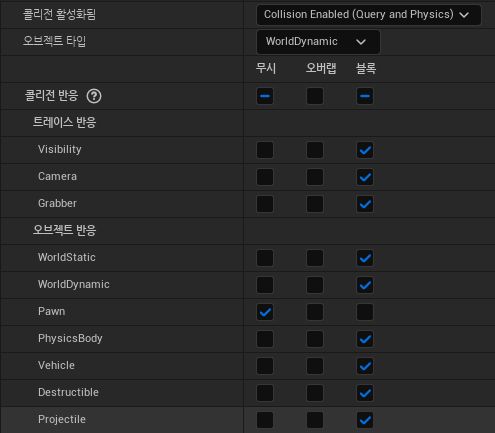Screen dimensions: 495x433
Task: Click the checked 블록 box for Camera
Action: pos(365,177)
